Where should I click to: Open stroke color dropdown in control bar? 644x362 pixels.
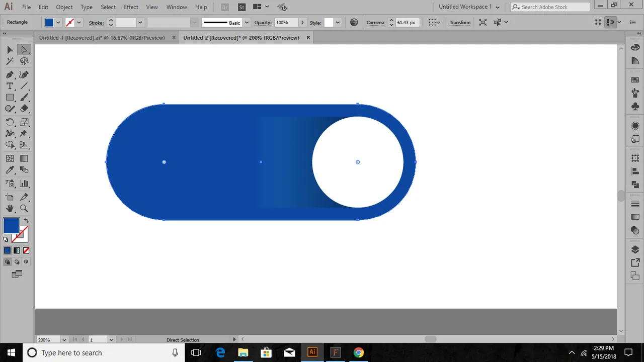[79, 23]
